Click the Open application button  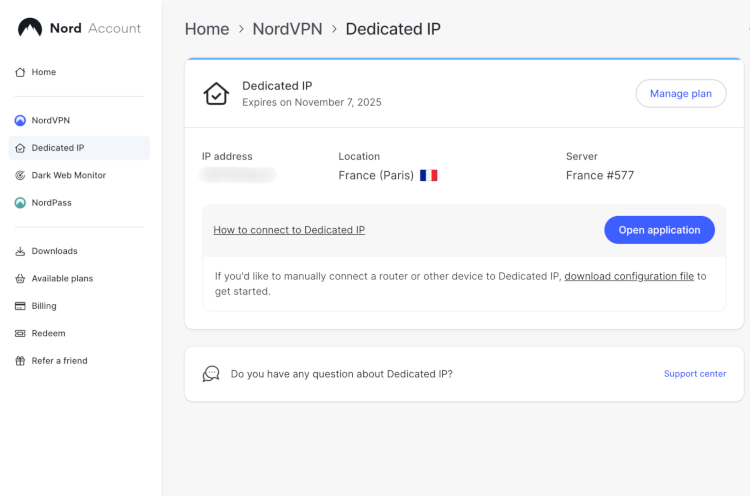click(659, 230)
